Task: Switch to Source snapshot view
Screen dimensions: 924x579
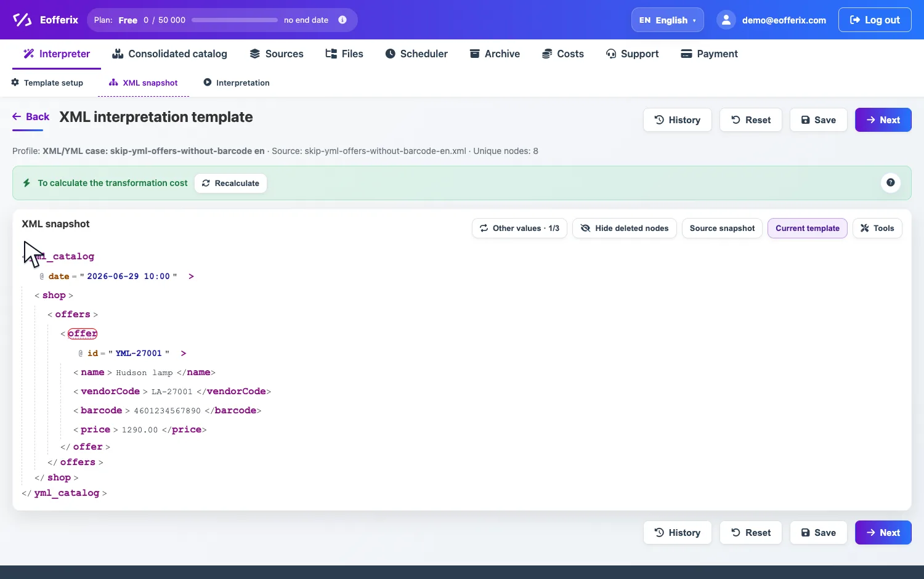Action: (722, 228)
